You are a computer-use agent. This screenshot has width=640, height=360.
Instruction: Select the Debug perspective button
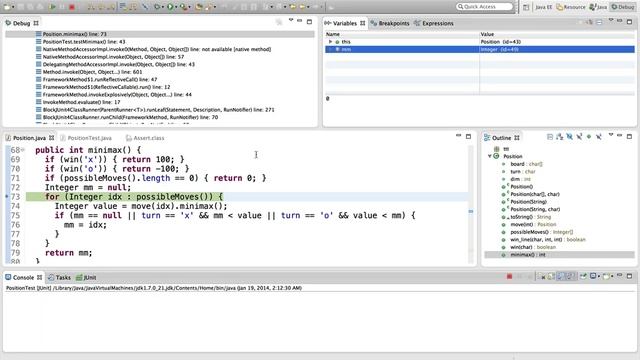click(x=623, y=7)
